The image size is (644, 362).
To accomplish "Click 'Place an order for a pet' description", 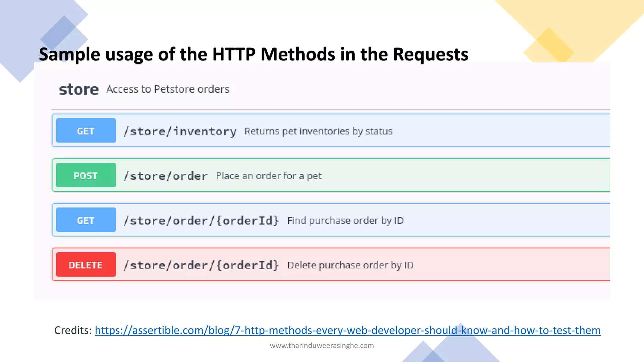I will (x=269, y=176).
